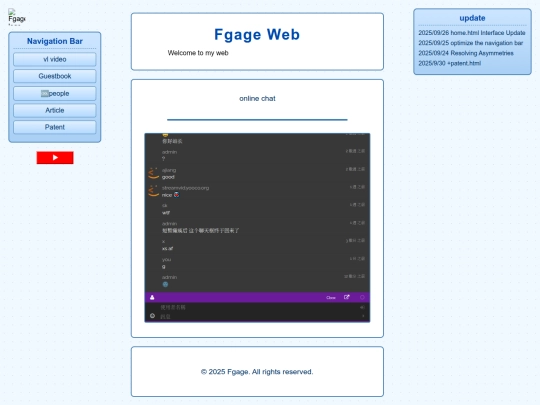This screenshot has height=405, width=540.
Task: Click the username 'you' in chat
Action: pos(166,259)
